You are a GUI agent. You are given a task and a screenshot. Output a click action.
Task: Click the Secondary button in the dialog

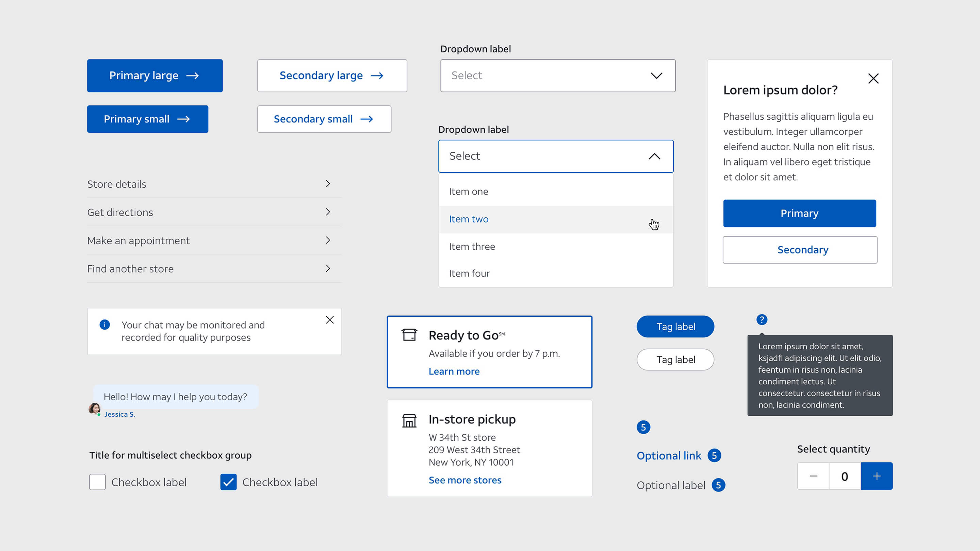pyautogui.click(x=800, y=250)
